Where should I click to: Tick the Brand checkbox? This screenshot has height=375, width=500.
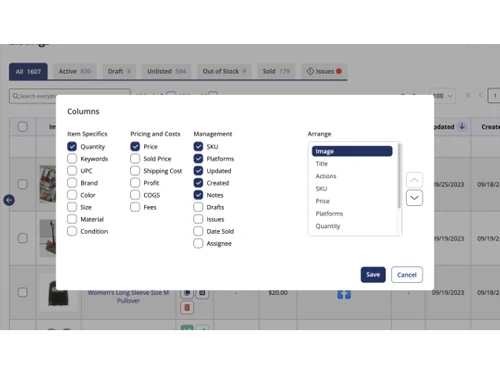pos(72,183)
